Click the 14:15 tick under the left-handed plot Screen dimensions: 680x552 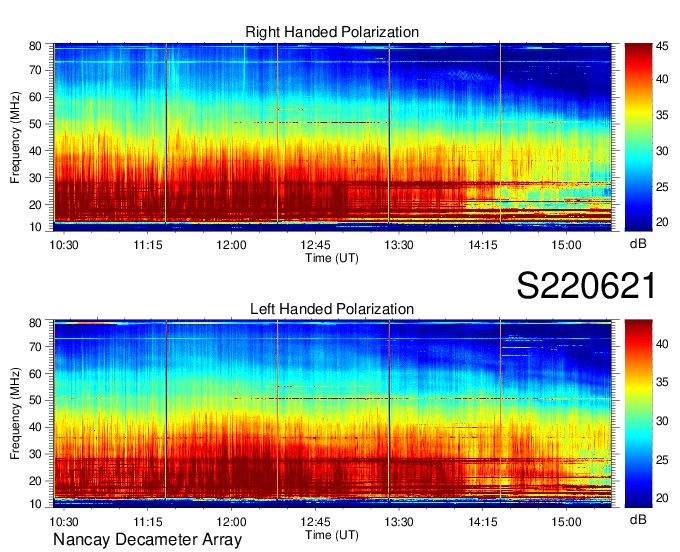click(483, 522)
